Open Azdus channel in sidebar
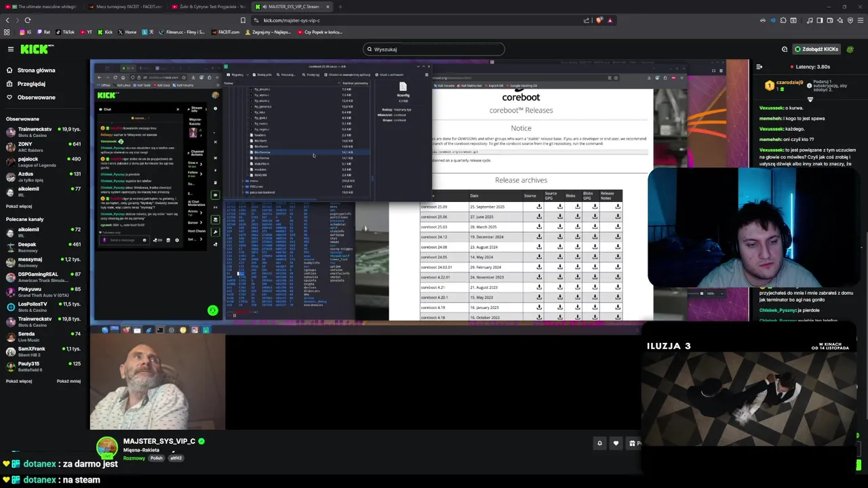This screenshot has width=868, height=488. point(43,176)
